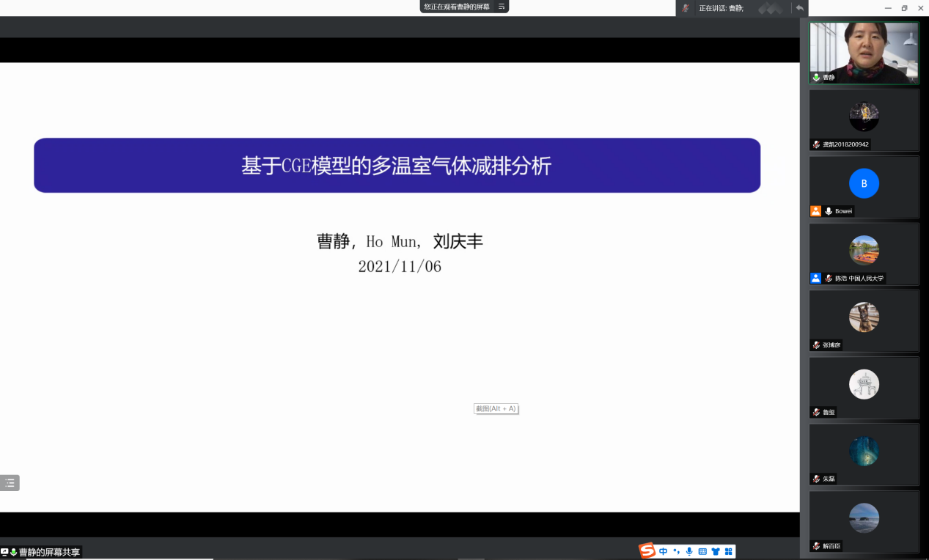Expand the screen-viewing options menu at top
The height and width of the screenshot is (560, 929).
click(x=502, y=7)
